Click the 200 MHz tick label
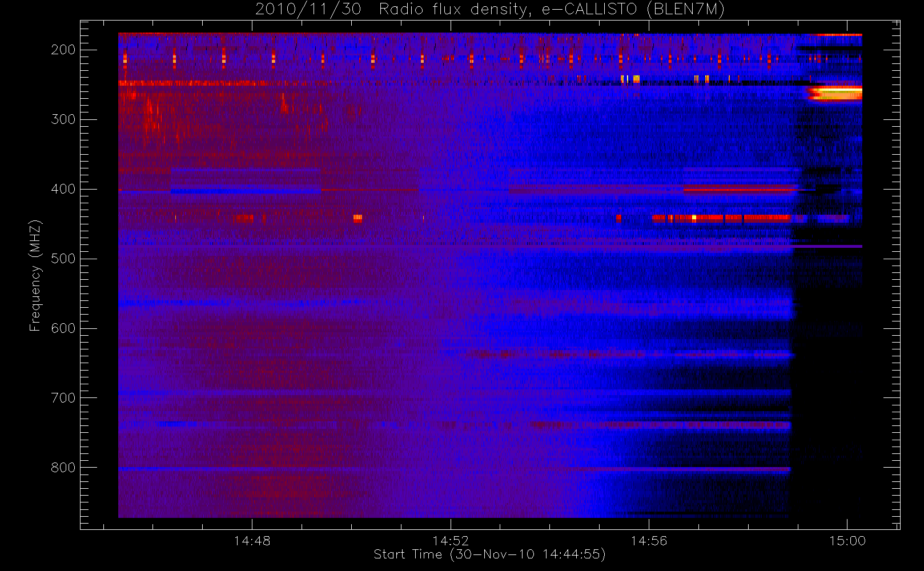924x571 pixels. (63, 50)
